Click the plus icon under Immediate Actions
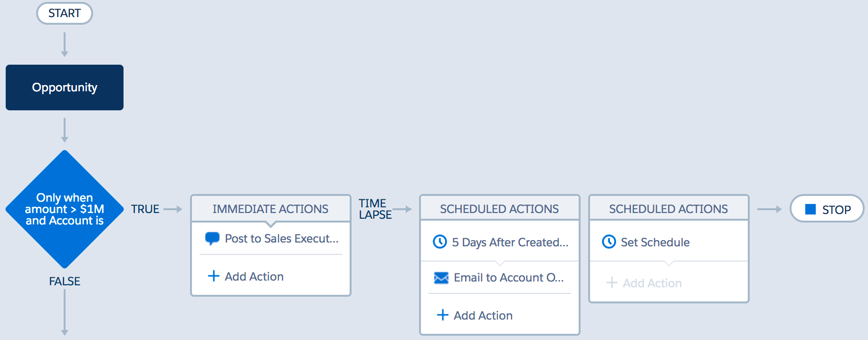The width and height of the screenshot is (868, 340). click(x=214, y=276)
